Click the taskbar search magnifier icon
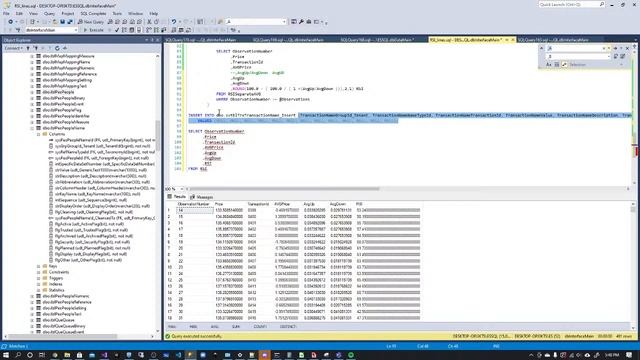 click(18, 355)
